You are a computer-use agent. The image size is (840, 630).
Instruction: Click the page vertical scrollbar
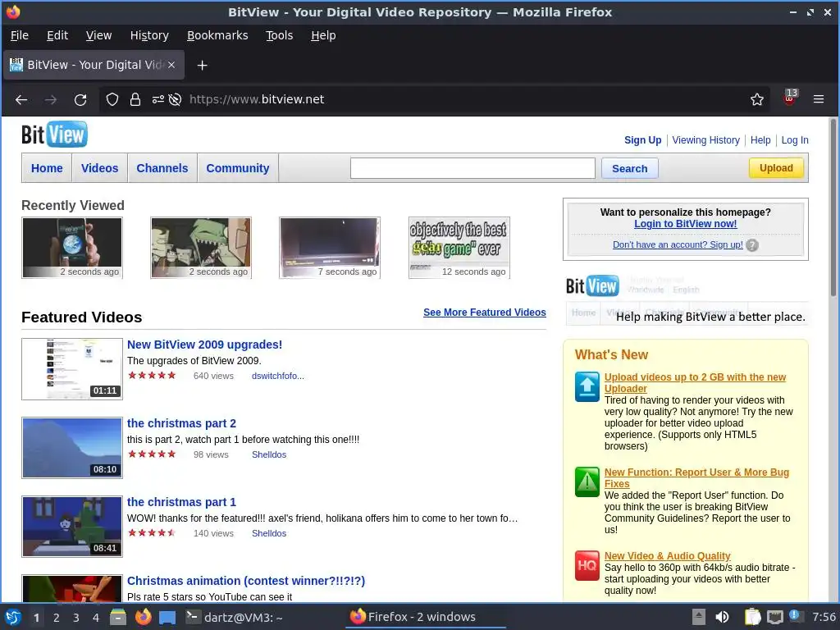coord(833,208)
